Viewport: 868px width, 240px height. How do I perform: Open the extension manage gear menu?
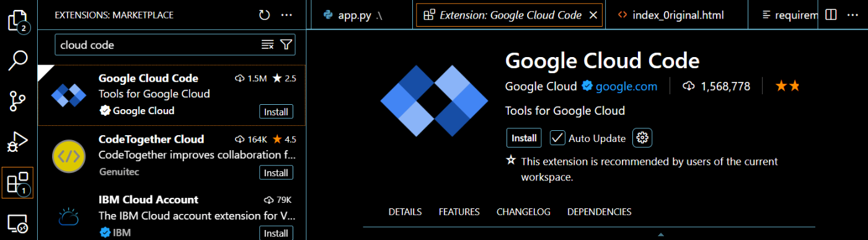click(642, 138)
